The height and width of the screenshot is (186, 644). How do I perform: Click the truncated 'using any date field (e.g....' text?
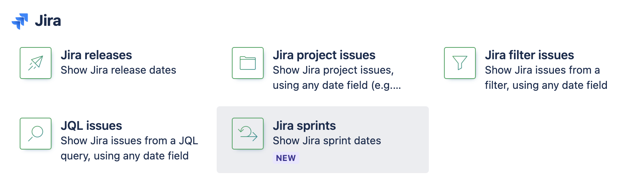[x=336, y=85]
